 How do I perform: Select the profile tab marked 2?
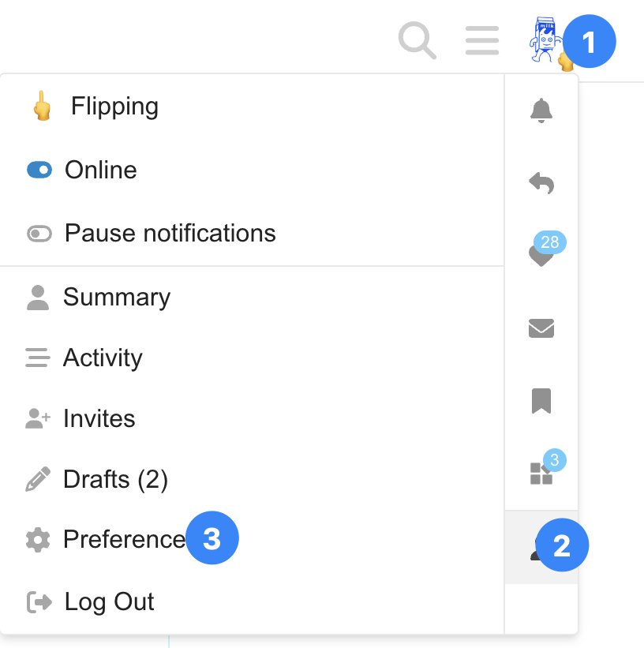coord(541,547)
